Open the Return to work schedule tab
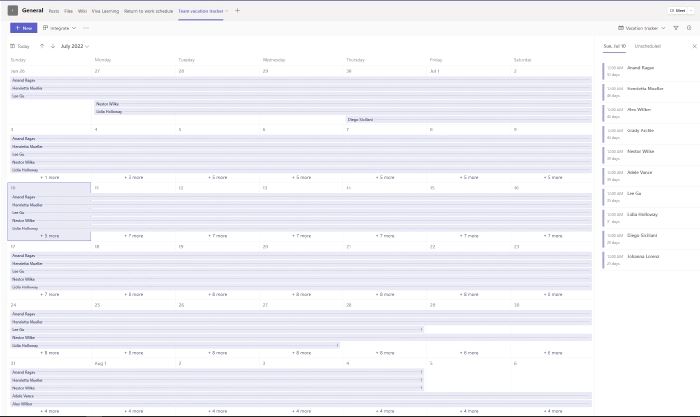This screenshot has width=700, height=417. pyautogui.click(x=148, y=11)
